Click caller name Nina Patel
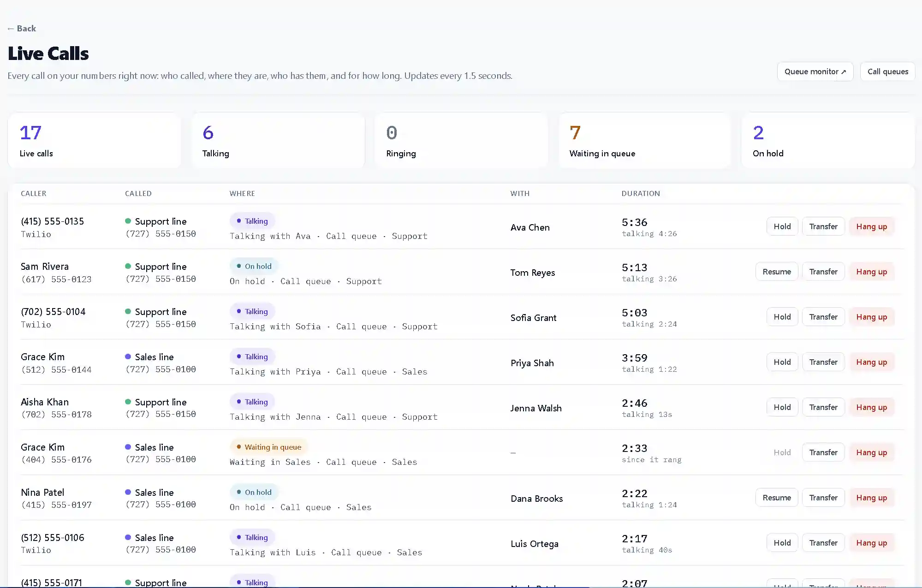 [42, 493]
